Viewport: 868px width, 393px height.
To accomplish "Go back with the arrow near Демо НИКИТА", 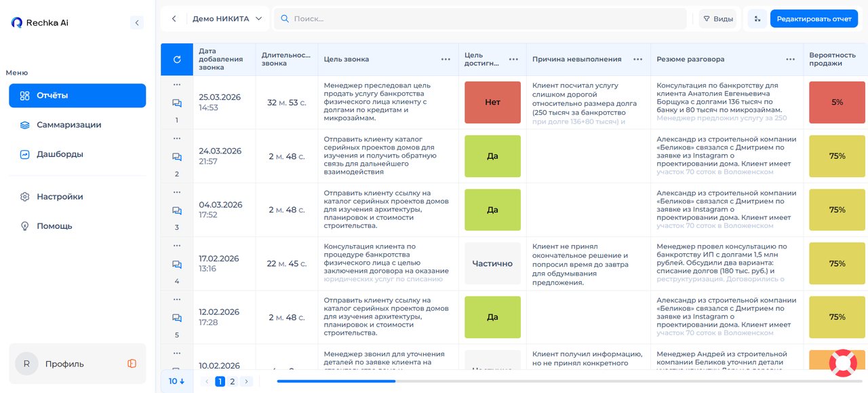I will point(174,19).
